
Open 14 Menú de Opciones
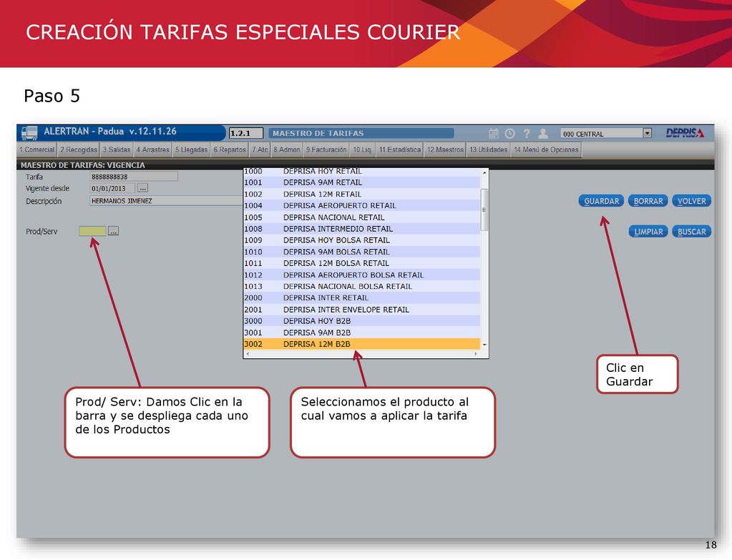click(546, 149)
